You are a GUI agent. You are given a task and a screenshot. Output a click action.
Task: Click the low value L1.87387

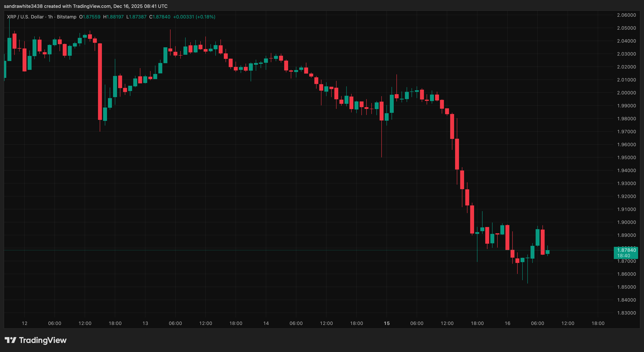pyautogui.click(x=136, y=17)
